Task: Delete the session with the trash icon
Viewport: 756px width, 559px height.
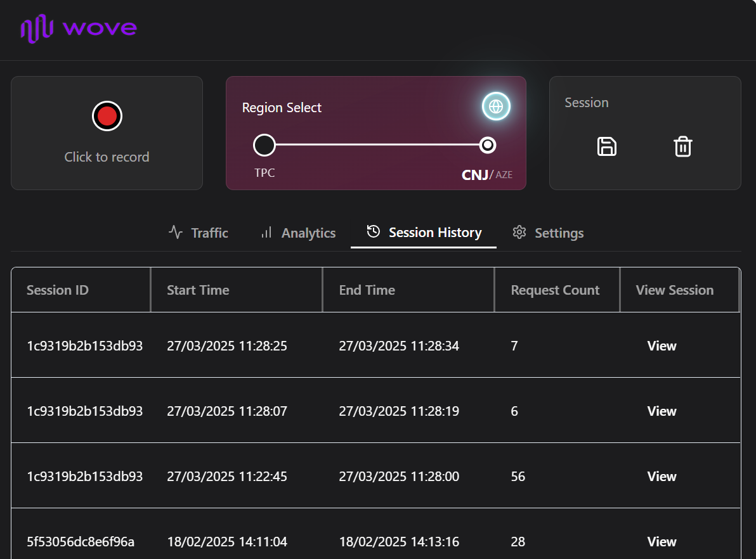Action: pyautogui.click(x=682, y=146)
